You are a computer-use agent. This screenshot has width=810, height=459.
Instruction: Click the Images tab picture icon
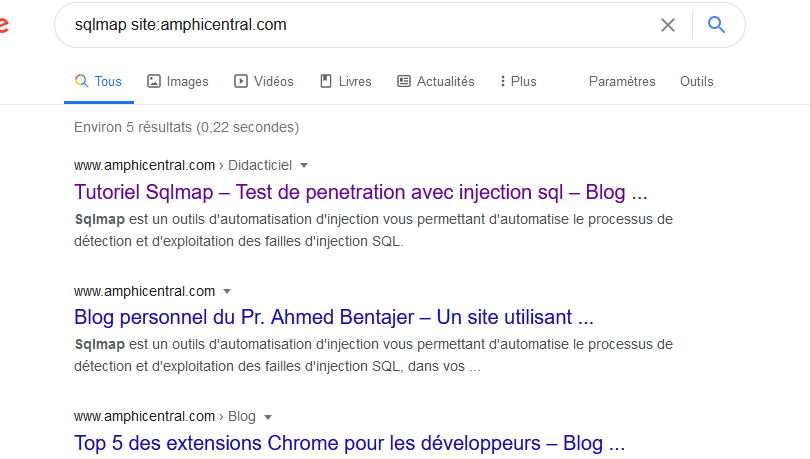[154, 81]
